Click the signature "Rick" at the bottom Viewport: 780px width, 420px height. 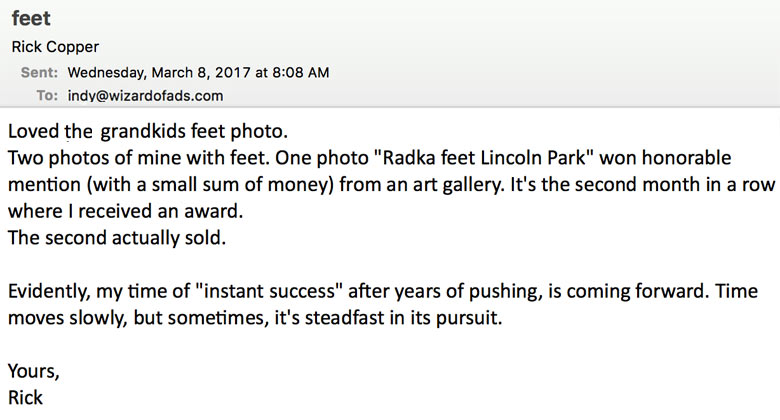(25, 398)
